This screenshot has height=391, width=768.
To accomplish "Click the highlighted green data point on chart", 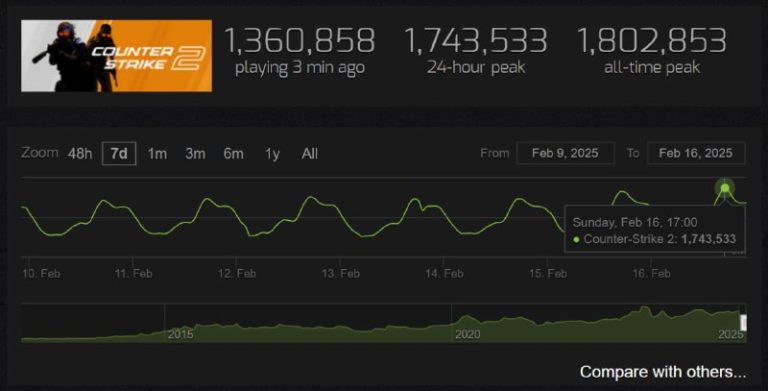I will [x=725, y=188].
